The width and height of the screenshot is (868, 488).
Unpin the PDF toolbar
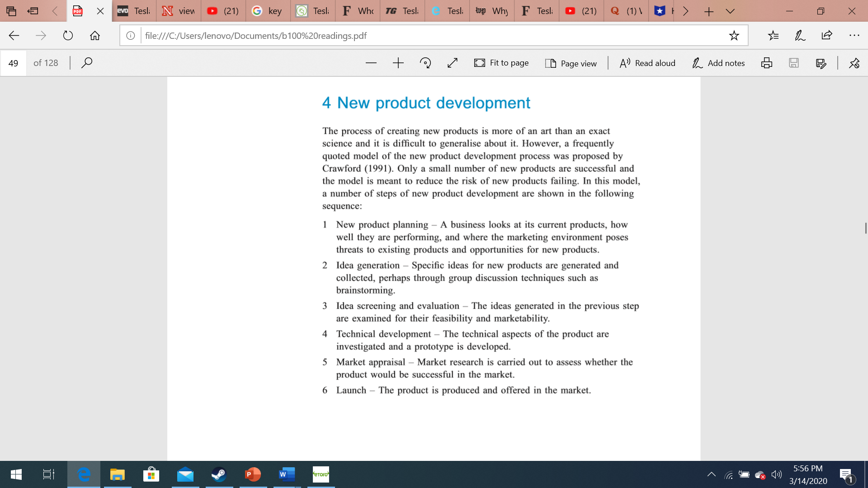854,63
